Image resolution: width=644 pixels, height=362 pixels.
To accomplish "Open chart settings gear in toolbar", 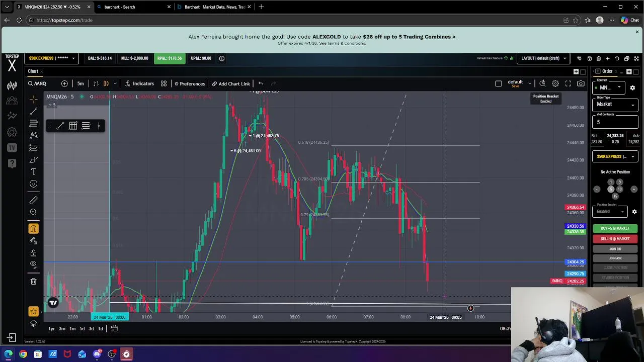I will click(555, 83).
